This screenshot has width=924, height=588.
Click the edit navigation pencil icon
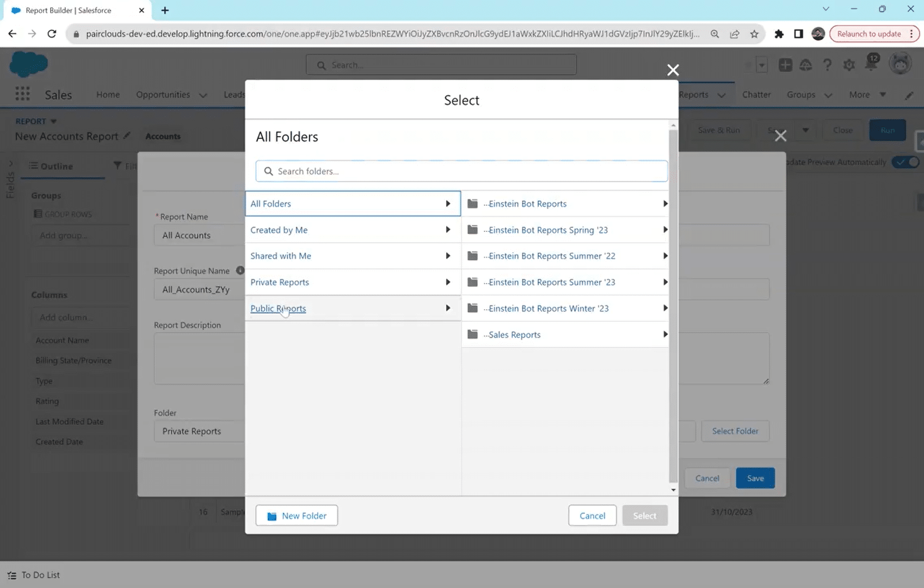pyautogui.click(x=909, y=95)
